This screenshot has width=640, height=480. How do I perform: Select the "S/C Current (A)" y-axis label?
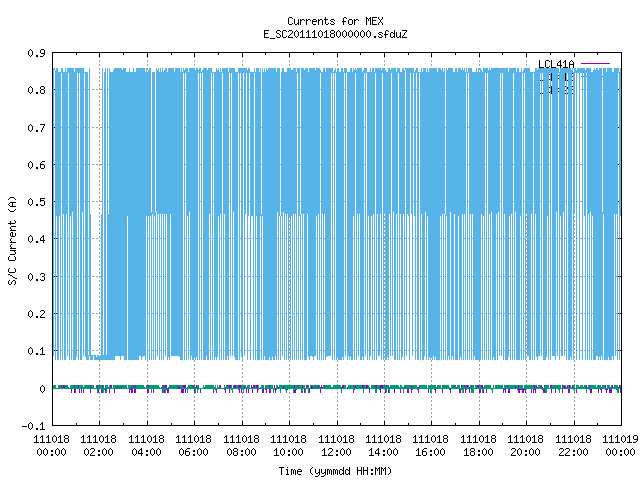coord(12,240)
